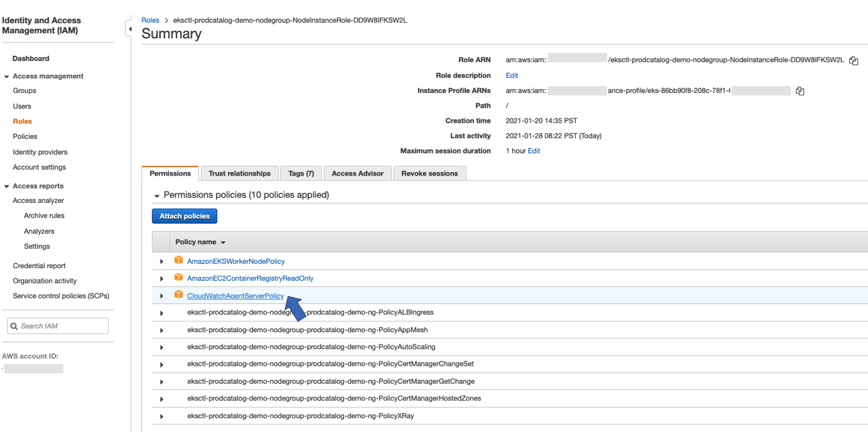868x435 pixels.
Task: Open the Access Advisor tab
Action: pos(357,173)
